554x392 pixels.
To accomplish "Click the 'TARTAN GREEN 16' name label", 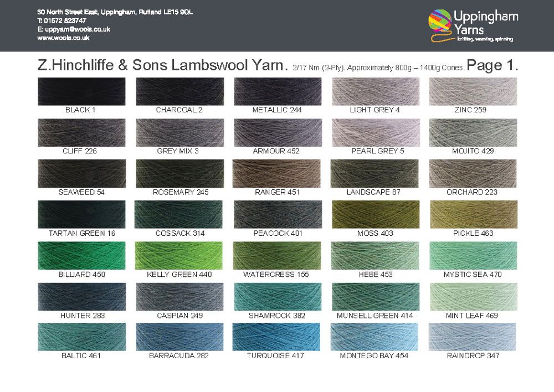I will [82, 233].
